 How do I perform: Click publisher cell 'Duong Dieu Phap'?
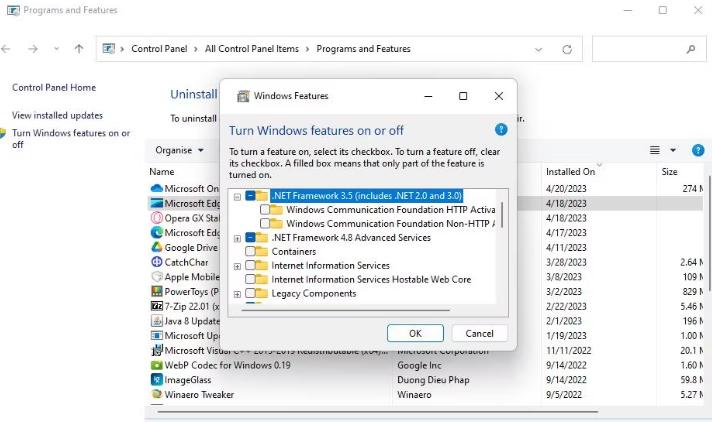tap(433, 380)
